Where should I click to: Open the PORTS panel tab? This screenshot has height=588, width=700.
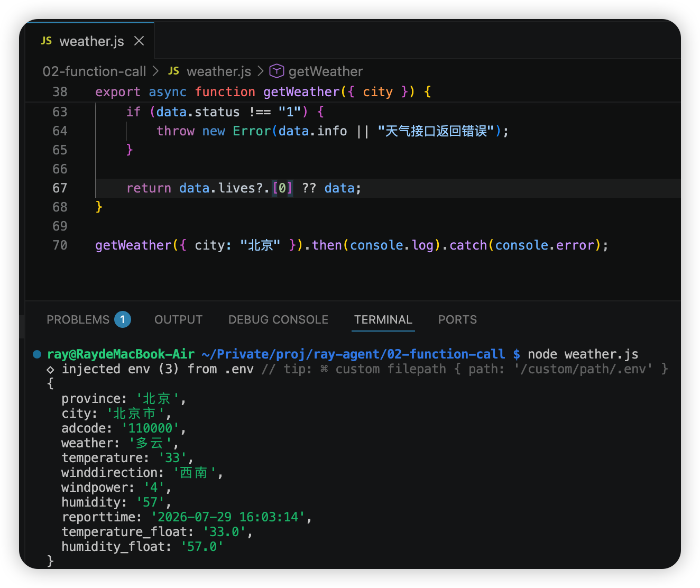[x=457, y=319]
